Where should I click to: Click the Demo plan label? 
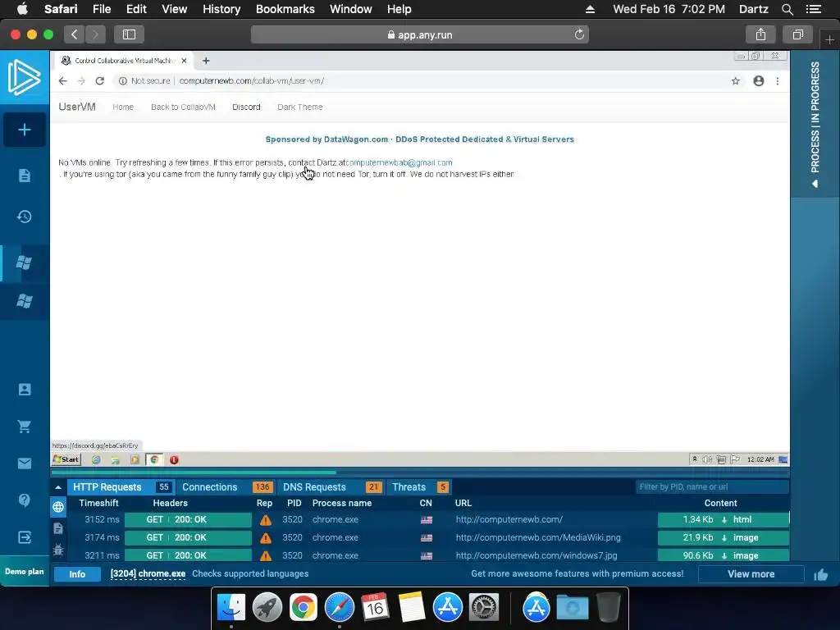click(x=24, y=572)
